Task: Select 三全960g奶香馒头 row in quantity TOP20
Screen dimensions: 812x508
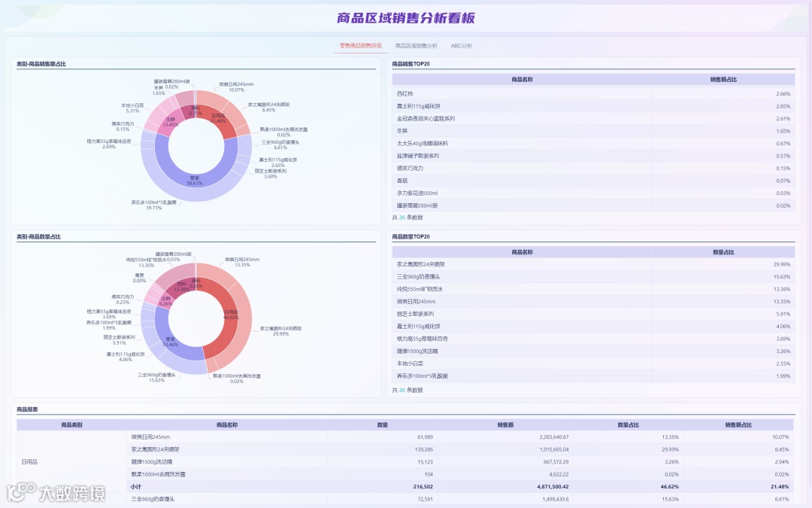Action: [593, 277]
